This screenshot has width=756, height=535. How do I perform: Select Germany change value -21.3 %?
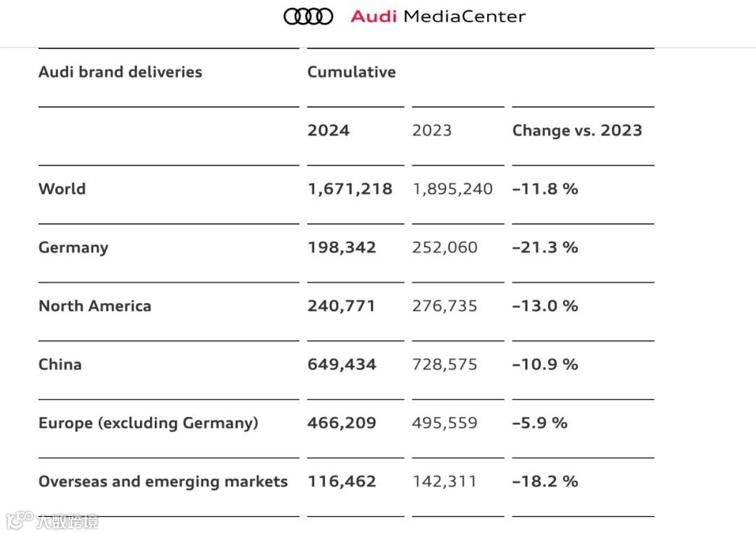point(545,247)
